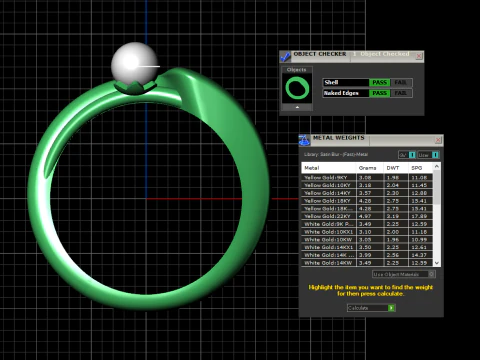The image size is (480, 360).
Task: Select the Yellow Gold:9KY row
Action: pos(367,177)
